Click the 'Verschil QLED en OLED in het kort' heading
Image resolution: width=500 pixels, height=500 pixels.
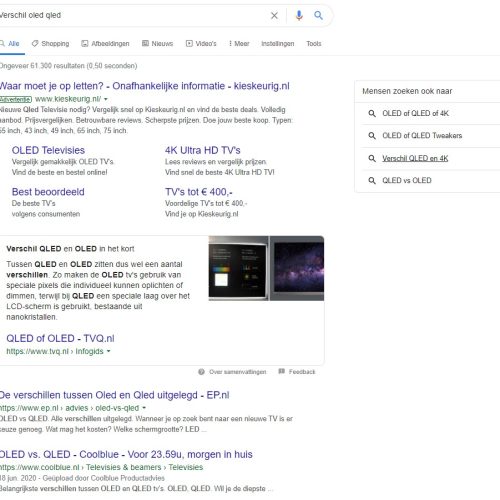(x=70, y=249)
